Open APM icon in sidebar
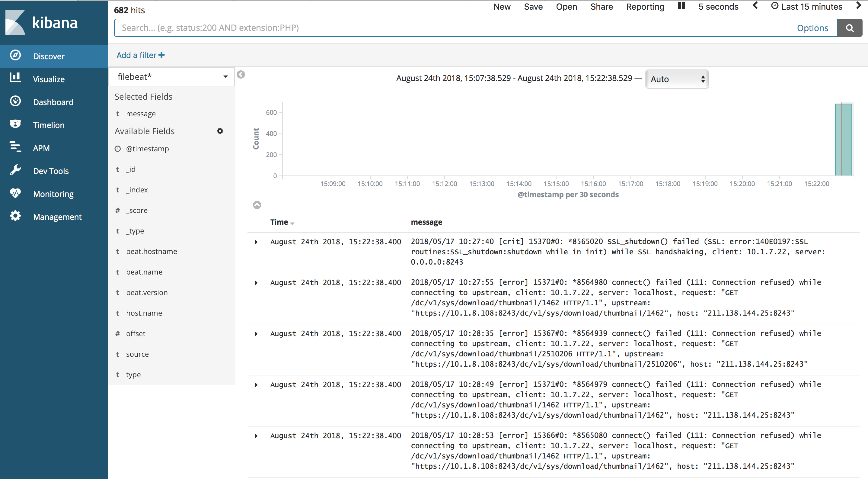The height and width of the screenshot is (479, 868). click(15, 147)
